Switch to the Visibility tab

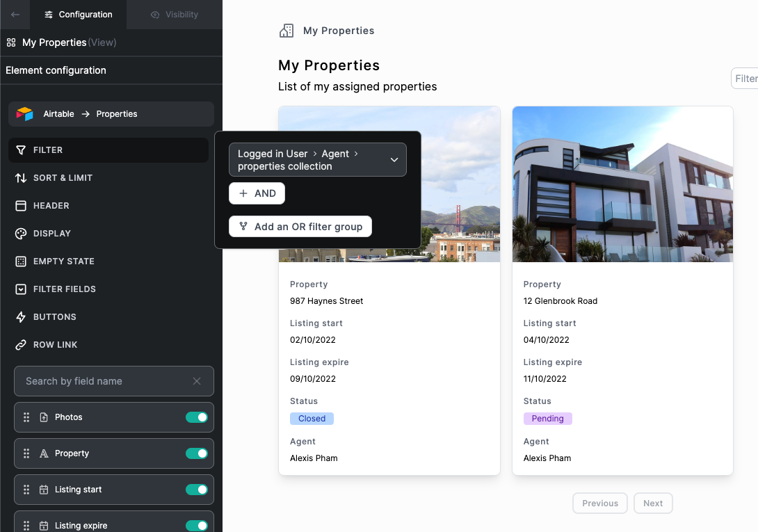(174, 15)
